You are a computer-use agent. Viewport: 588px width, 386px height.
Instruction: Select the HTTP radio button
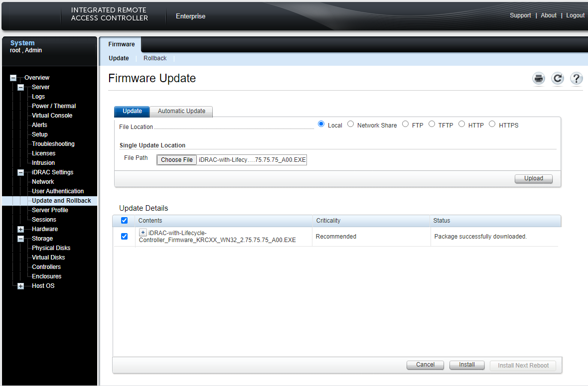[461, 124]
